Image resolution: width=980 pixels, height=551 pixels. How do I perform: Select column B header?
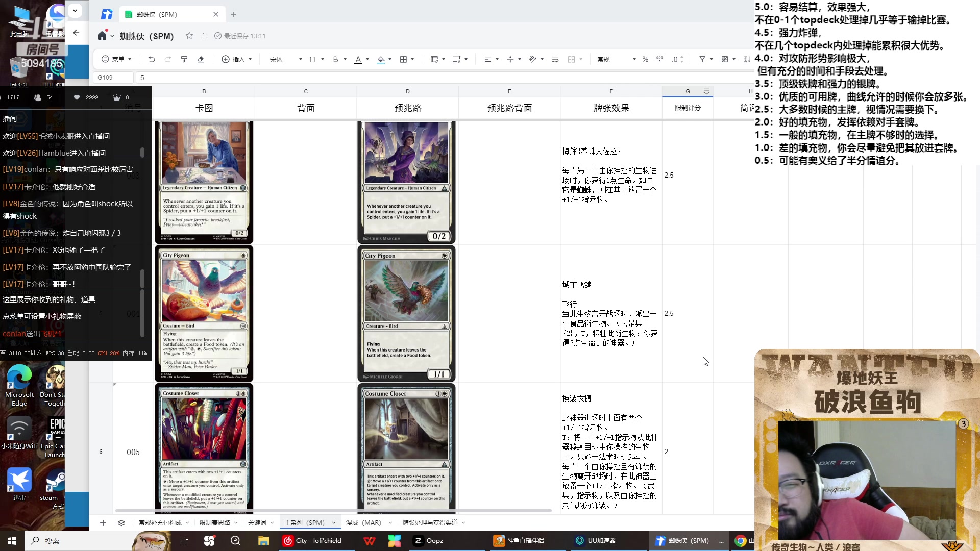tap(204, 91)
